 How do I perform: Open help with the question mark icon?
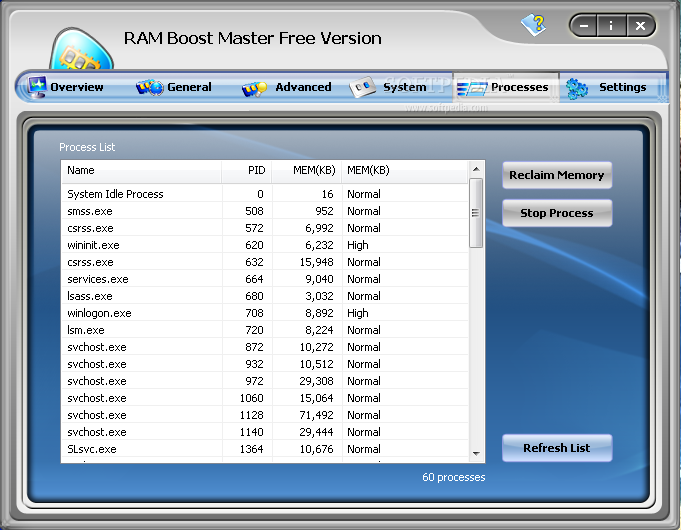pyautogui.click(x=533, y=25)
